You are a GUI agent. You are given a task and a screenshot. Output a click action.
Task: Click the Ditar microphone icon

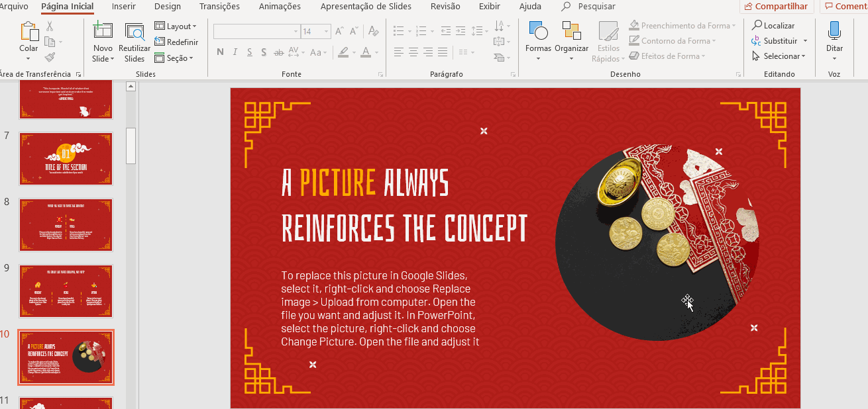coord(834,31)
